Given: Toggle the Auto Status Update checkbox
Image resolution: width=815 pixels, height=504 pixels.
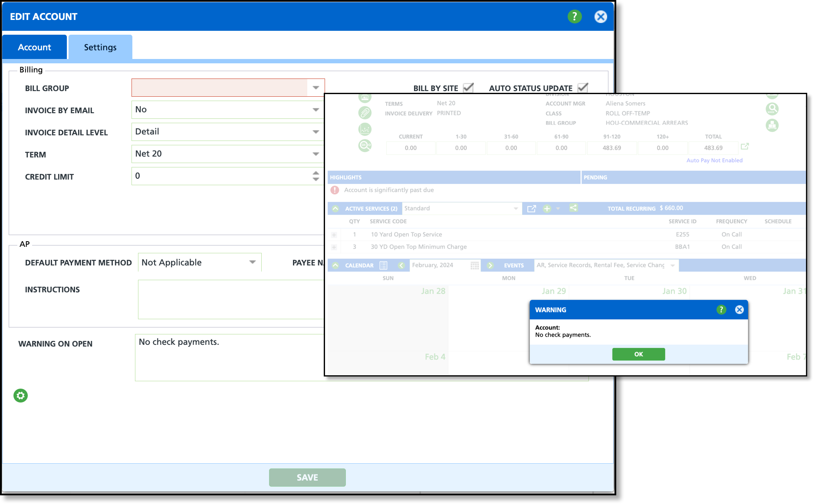Looking at the screenshot, I should pos(583,88).
